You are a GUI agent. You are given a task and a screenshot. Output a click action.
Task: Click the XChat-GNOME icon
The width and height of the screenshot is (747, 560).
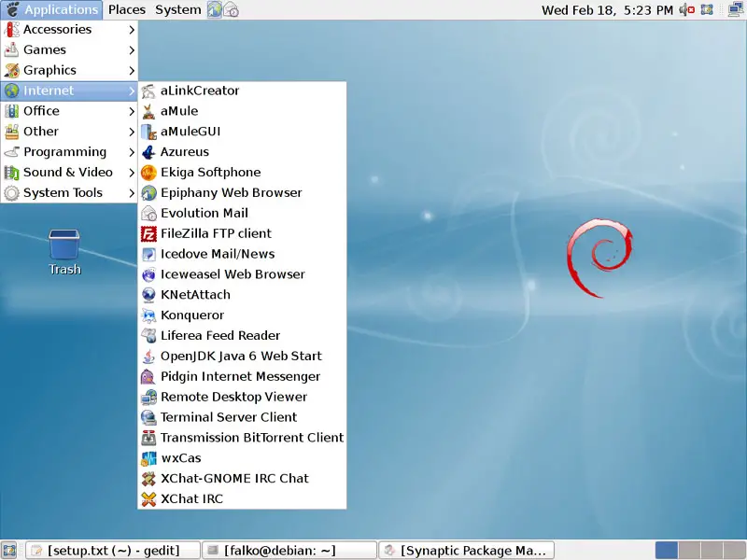click(x=148, y=479)
